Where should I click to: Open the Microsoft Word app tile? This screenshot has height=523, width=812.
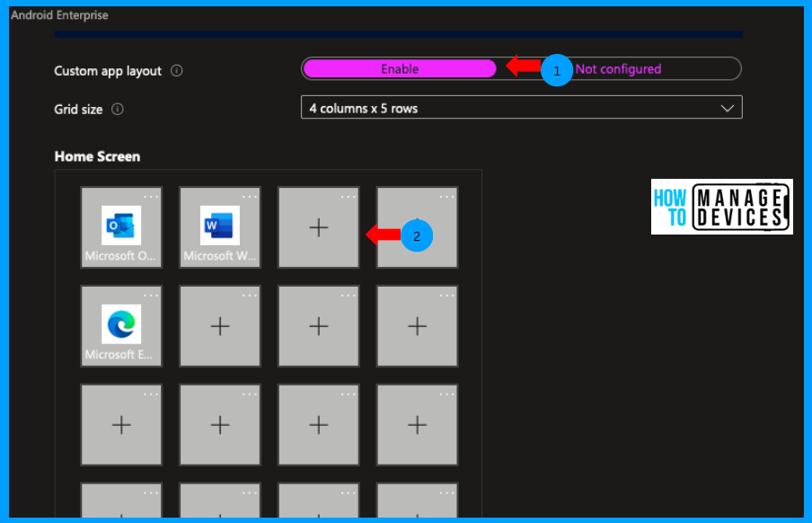click(x=219, y=227)
